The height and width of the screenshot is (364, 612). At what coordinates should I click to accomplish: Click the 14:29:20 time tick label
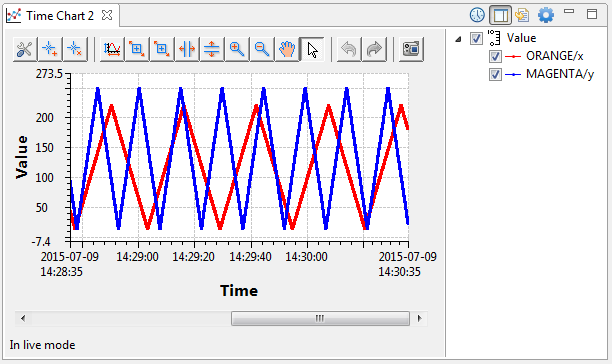click(x=194, y=257)
